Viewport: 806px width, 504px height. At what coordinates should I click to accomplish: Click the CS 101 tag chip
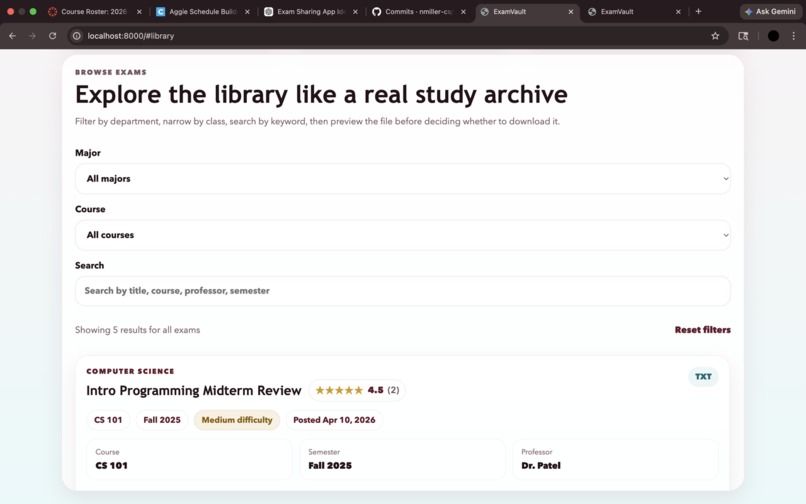108,420
